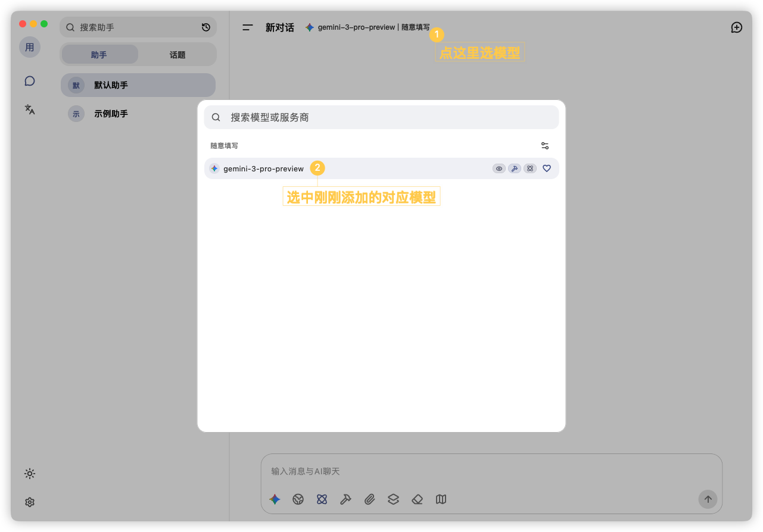Open search history via clock icon in search bar

coord(205,27)
